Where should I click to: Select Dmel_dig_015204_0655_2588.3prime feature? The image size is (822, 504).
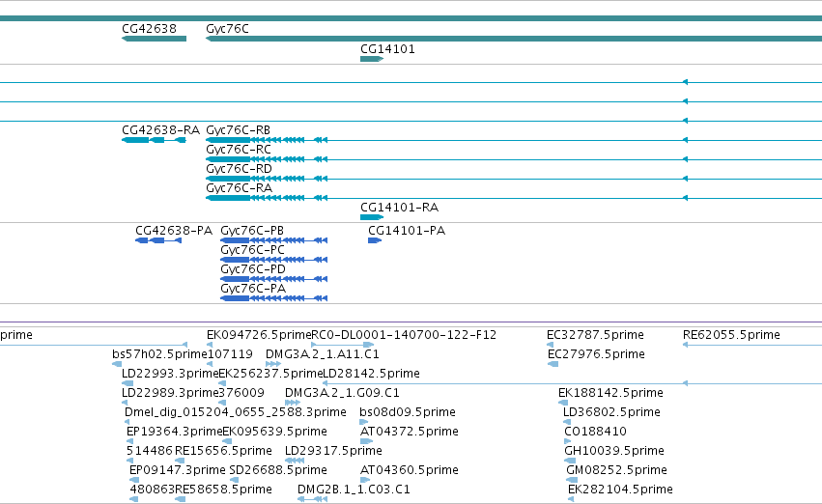point(127,422)
